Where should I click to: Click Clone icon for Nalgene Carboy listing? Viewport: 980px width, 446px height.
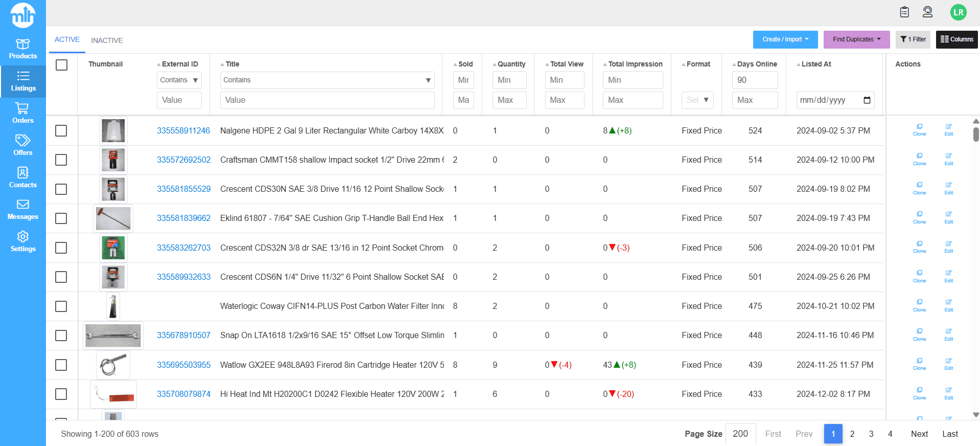[919, 129]
